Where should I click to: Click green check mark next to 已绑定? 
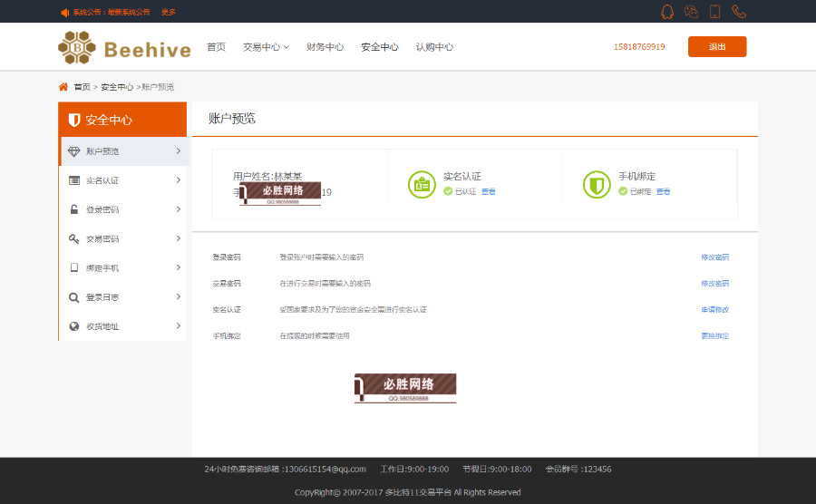[x=623, y=191]
